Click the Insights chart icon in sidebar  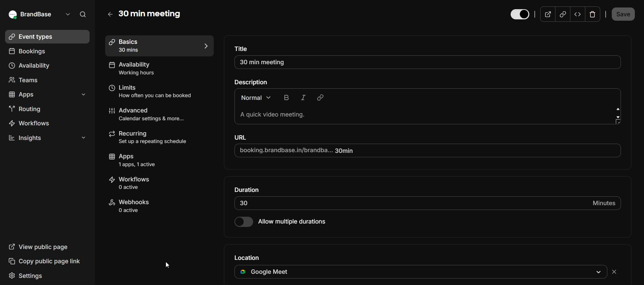pyautogui.click(x=12, y=138)
